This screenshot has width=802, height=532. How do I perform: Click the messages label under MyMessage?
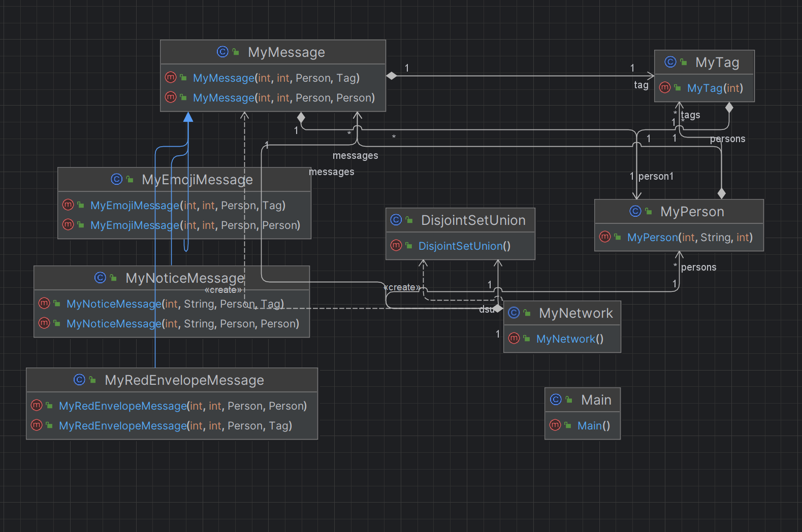coord(355,155)
